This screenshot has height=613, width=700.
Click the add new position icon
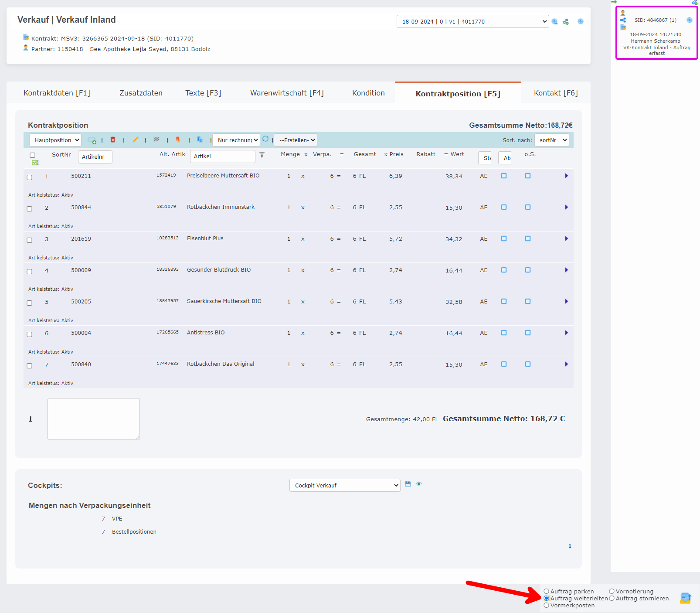92,140
